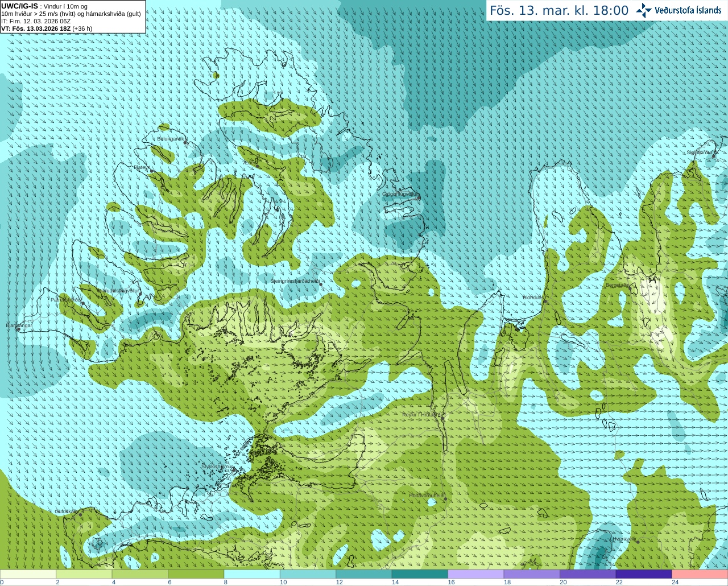Click the 'UWC/IG-IS' model title text
Image resolution: width=728 pixels, height=586 pixels.
click(x=20, y=6)
